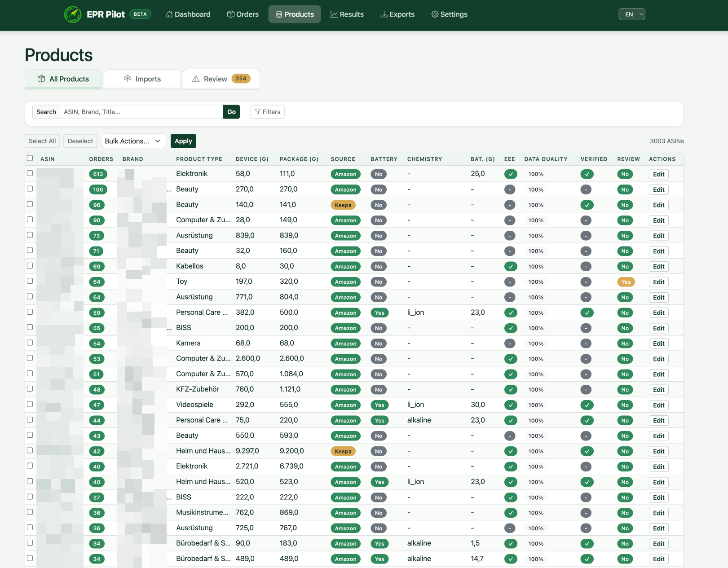This screenshot has width=728, height=568.
Task: Click the 100% data quality badge on the first row
Action: click(x=536, y=174)
